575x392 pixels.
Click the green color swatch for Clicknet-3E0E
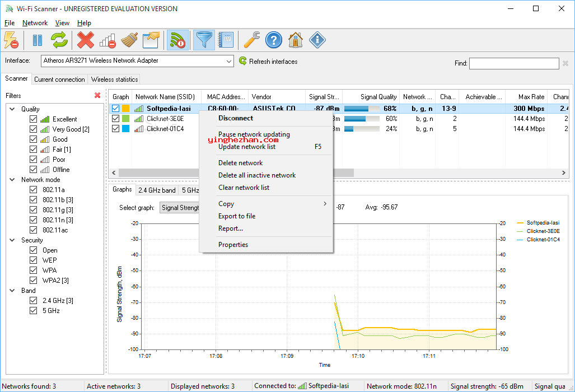[x=126, y=119]
